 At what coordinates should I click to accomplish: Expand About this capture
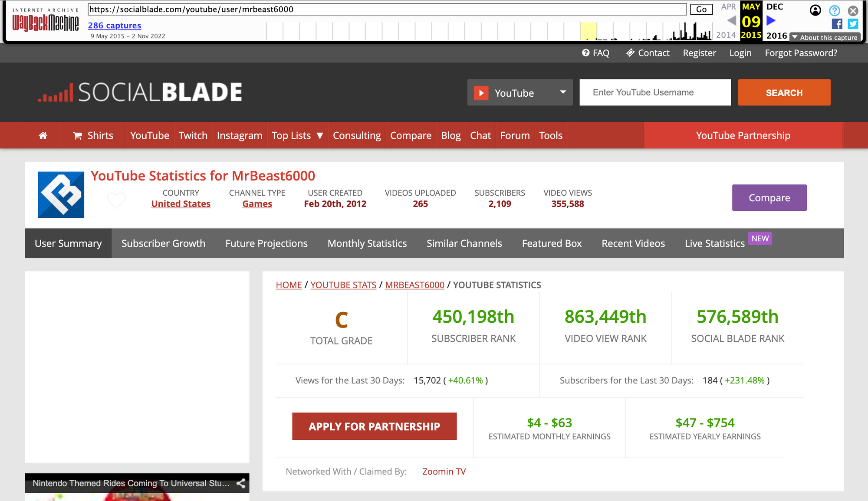(825, 37)
